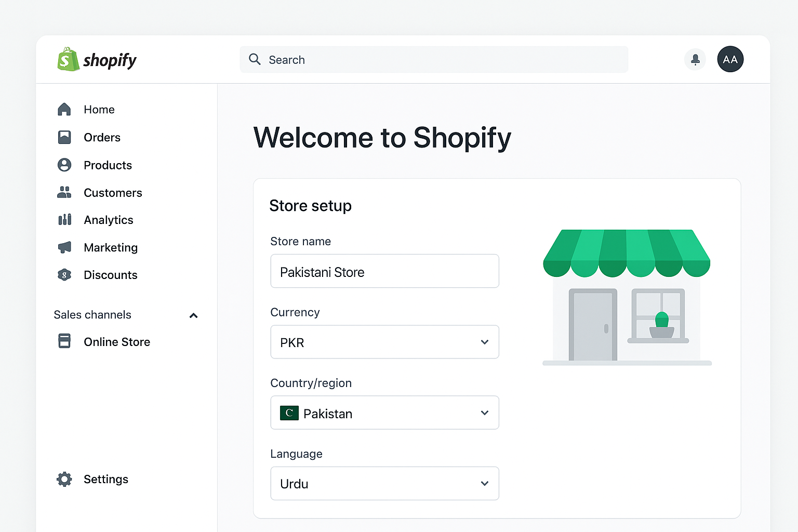Image resolution: width=798 pixels, height=532 pixels.
Task: Click the Country/region dropdown arrow
Action: tap(485, 413)
